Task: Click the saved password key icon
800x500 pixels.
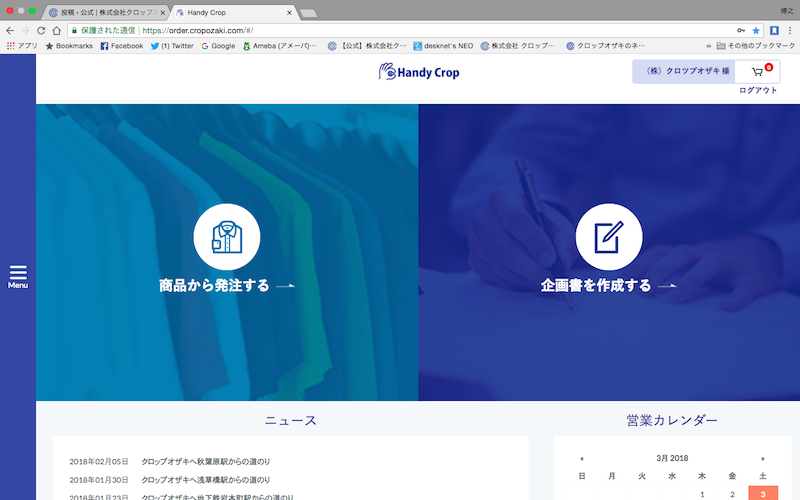Action: point(741,31)
